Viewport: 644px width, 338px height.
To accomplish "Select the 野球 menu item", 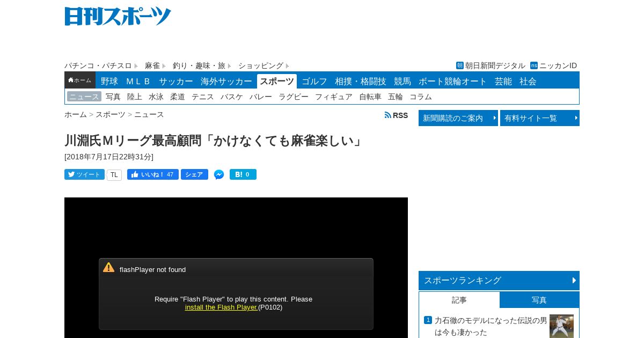I will (109, 82).
